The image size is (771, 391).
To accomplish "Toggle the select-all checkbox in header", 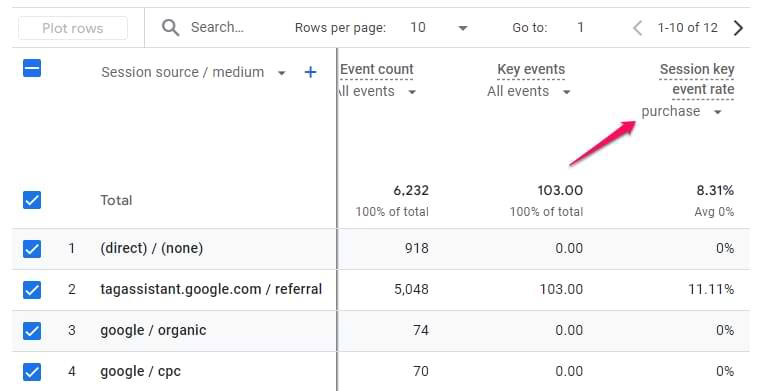I will pos(32,68).
